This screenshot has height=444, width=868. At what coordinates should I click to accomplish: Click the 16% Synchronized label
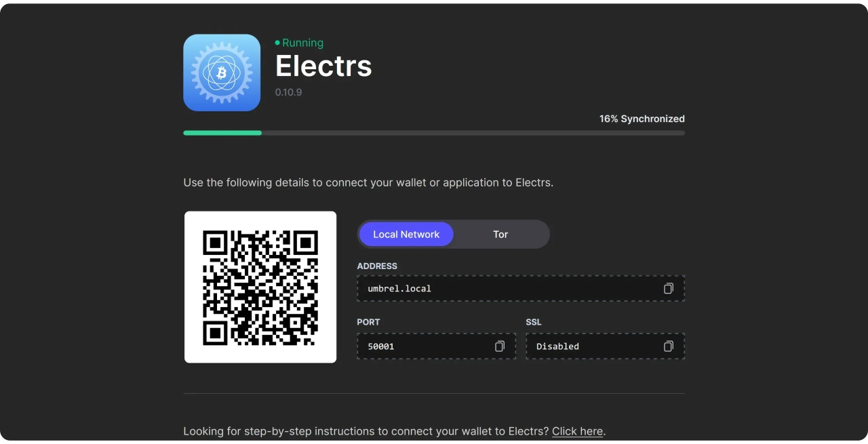tap(642, 119)
